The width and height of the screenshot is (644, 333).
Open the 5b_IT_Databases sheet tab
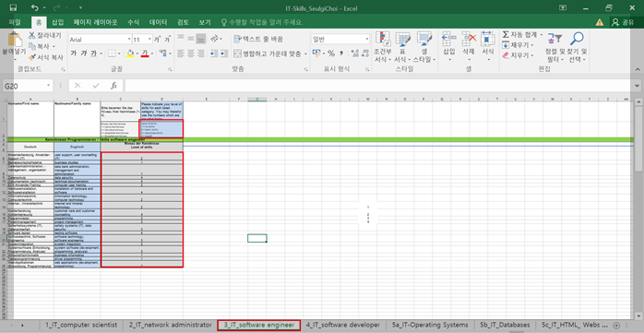(x=505, y=326)
